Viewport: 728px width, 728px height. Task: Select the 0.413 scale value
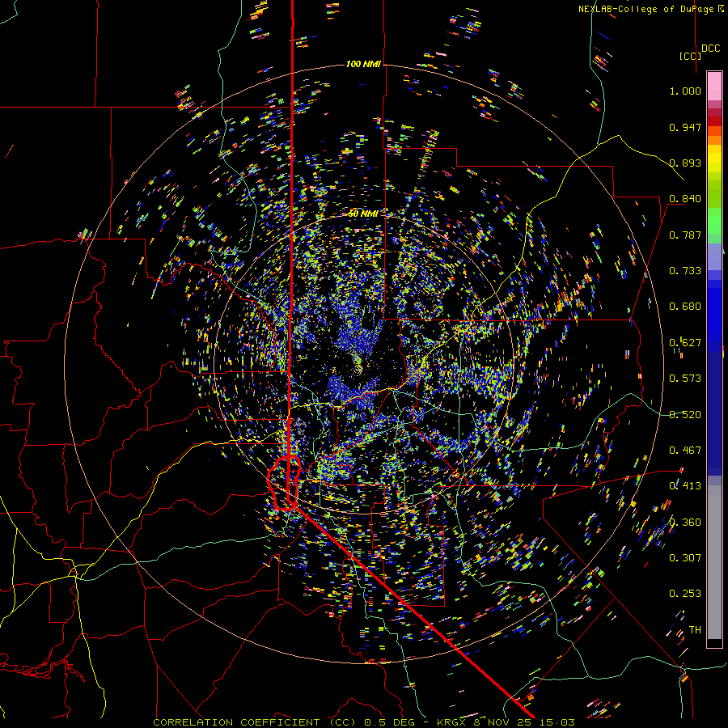click(685, 486)
